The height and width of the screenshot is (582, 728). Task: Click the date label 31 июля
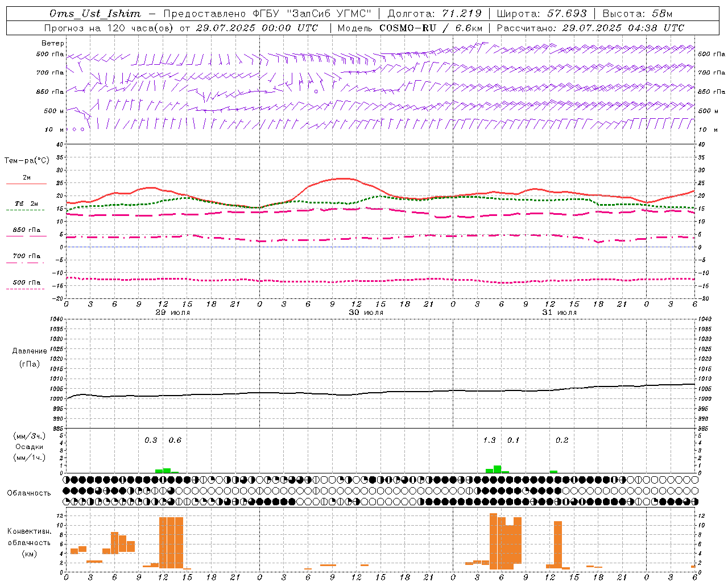(x=560, y=313)
